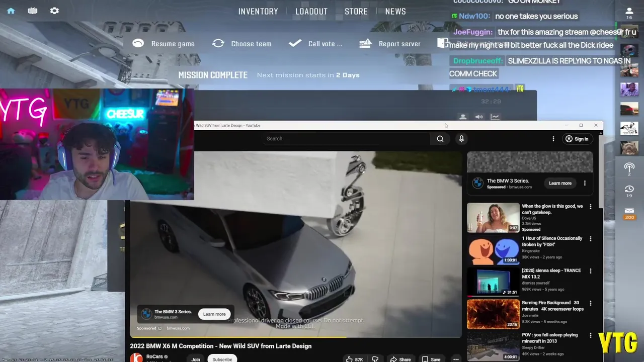Share the BMW X6 M video
Image resolution: width=644 pixels, height=362 pixels.
(x=400, y=359)
